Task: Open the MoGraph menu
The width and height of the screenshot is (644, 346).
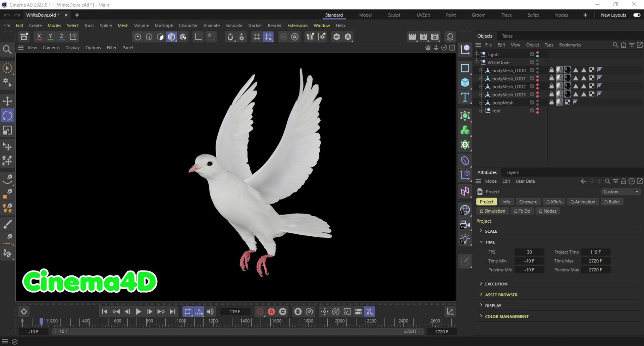Action: [164, 25]
